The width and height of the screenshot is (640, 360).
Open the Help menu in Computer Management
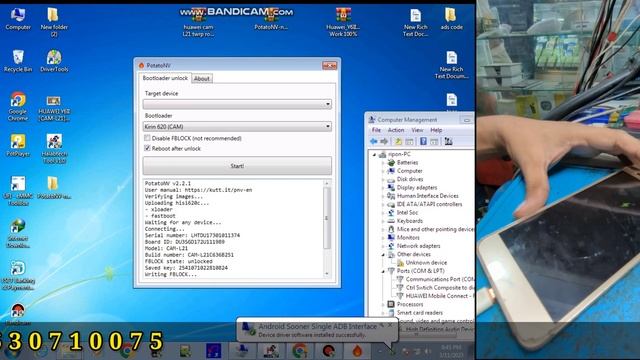click(436, 130)
